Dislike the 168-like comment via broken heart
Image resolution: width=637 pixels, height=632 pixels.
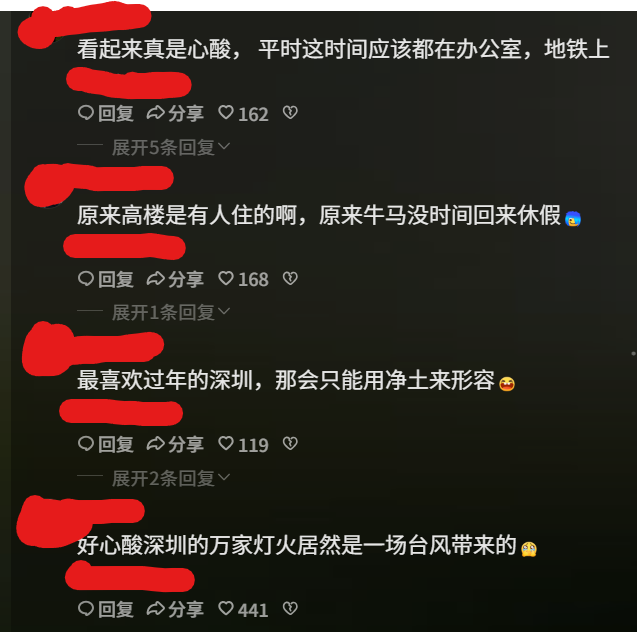pos(290,279)
